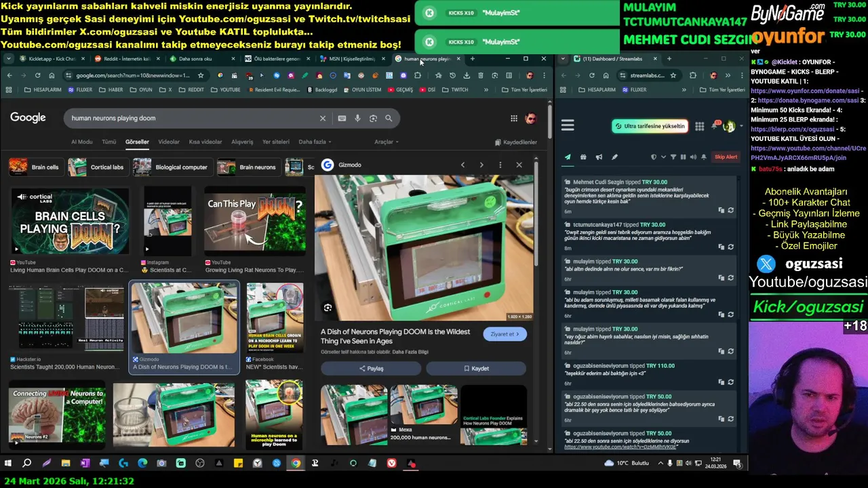Select the Brain cells filter chip
The width and height of the screenshot is (868, 488).
(x=35, y=167)
